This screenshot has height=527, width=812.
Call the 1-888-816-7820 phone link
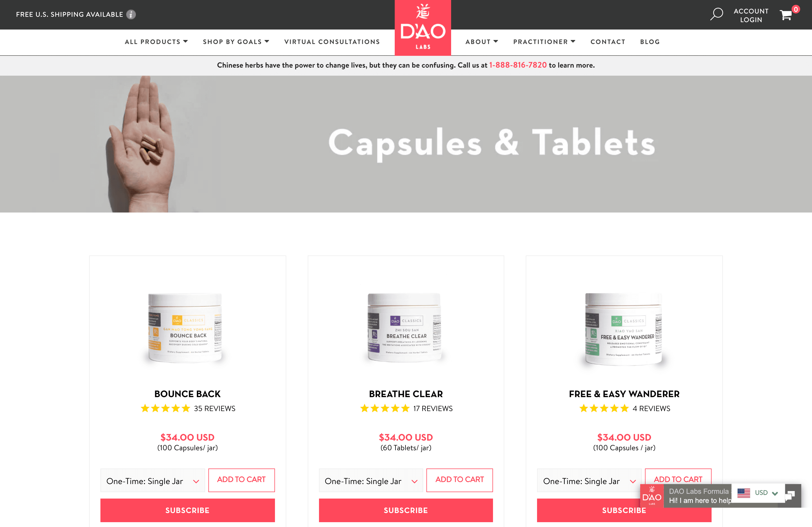[x=518, y=65]
